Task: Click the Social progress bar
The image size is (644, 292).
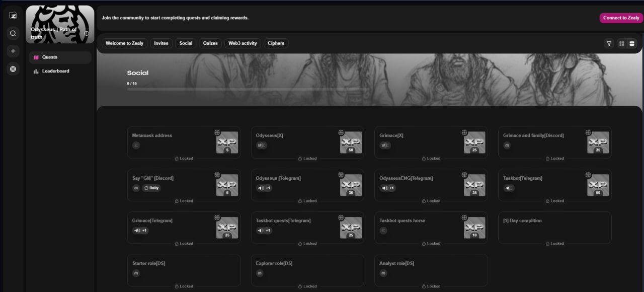Action: tap(247, 89)
